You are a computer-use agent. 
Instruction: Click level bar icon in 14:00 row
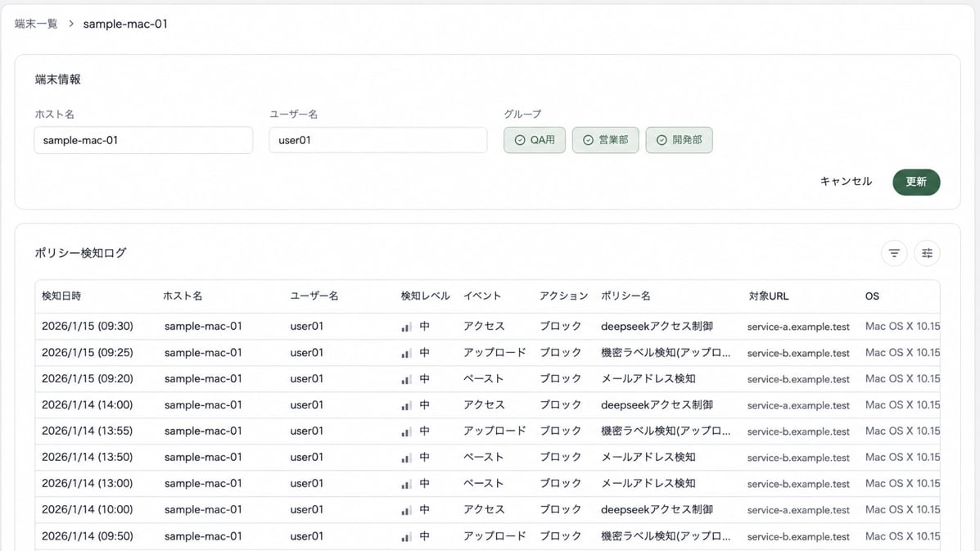click(x=406, y=405)
